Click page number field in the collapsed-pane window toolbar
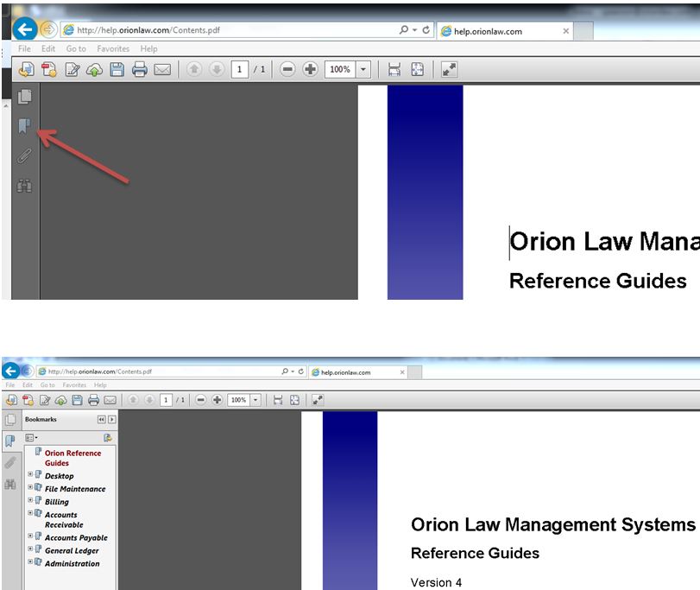The height and width of the screenshot is (590, 700). pos(240,69)
